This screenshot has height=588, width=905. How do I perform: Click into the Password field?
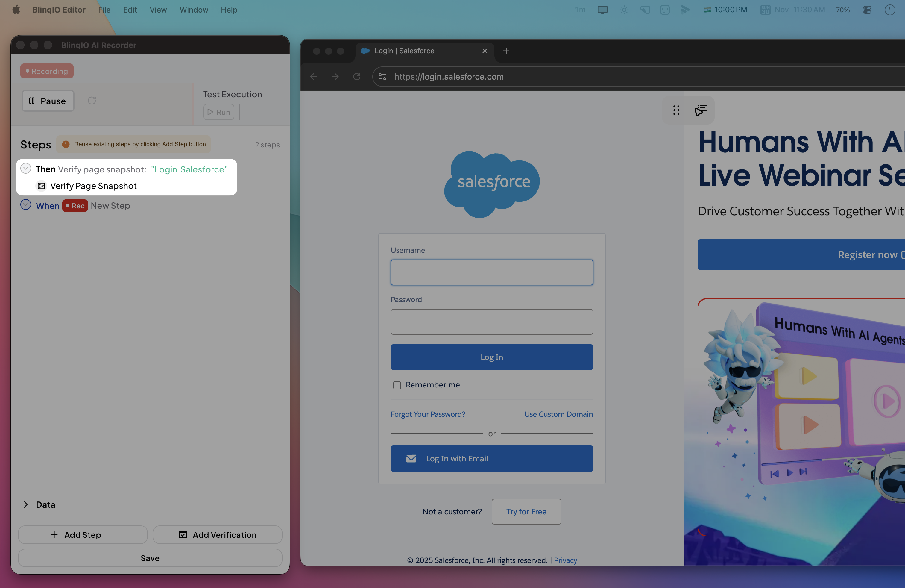click(x=492, y=322)
